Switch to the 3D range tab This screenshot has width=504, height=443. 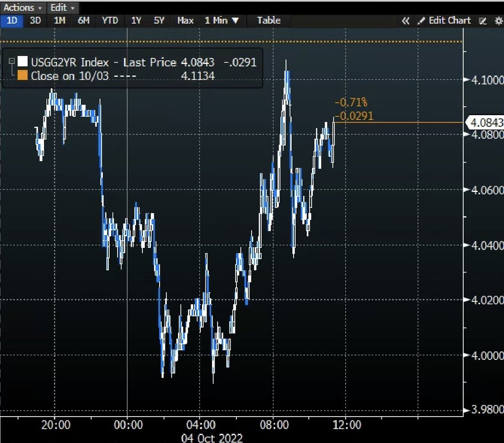click(35, 20)
